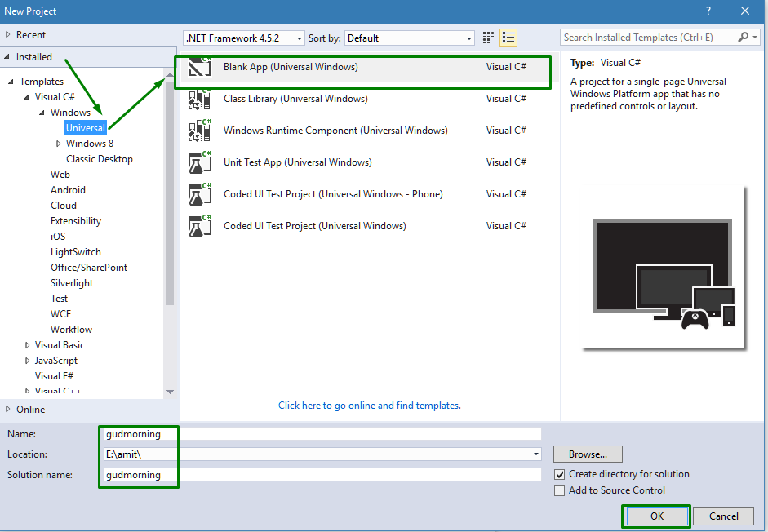Close the New Project dialog
This screenshot has width=768, height=532.
click(x=745, y=11)
